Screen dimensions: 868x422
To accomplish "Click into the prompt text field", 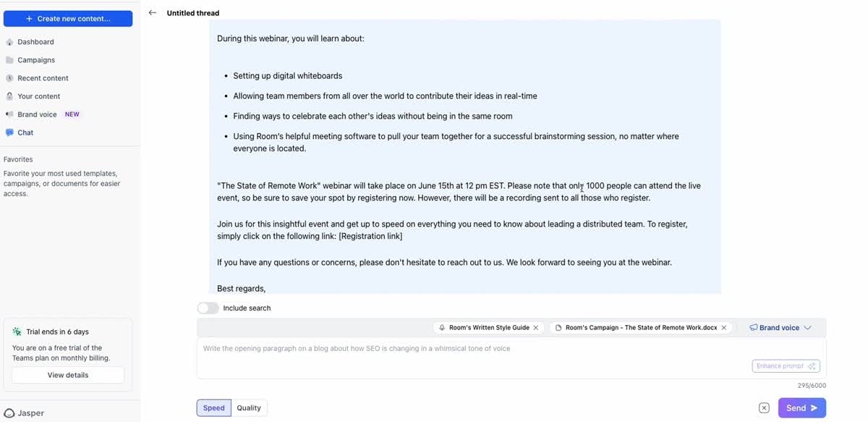I will [470, 349].
